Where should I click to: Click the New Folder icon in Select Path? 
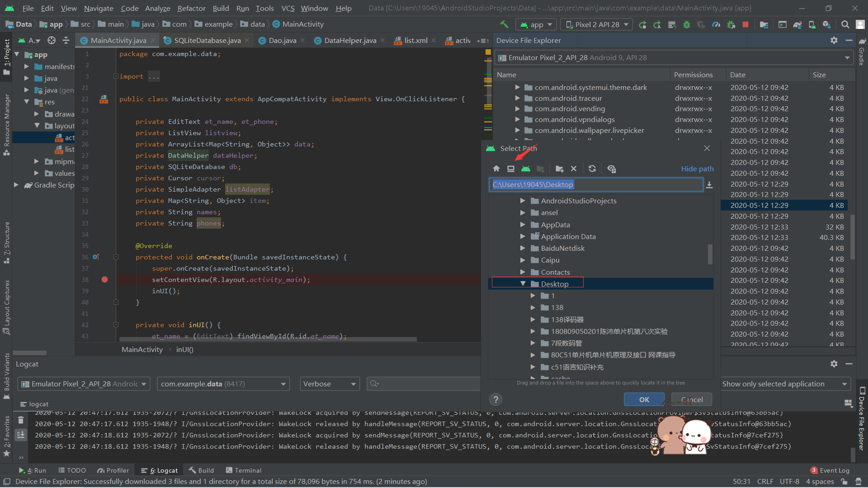pyautogui.click(x=559, y=169)
